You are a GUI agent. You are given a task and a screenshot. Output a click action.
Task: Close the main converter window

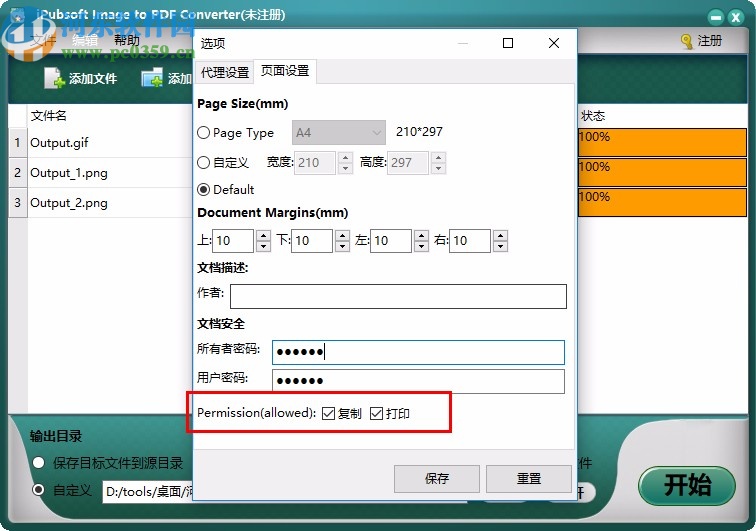tap(736, 18)
